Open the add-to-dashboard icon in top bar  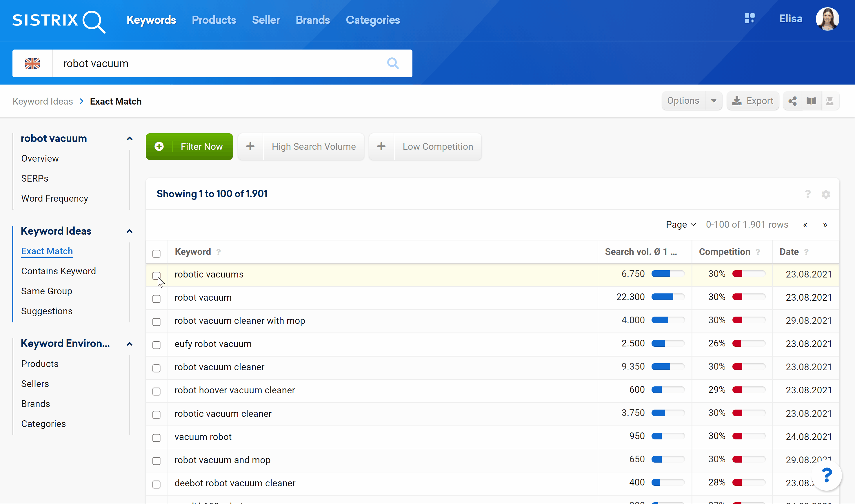point(750,19)
